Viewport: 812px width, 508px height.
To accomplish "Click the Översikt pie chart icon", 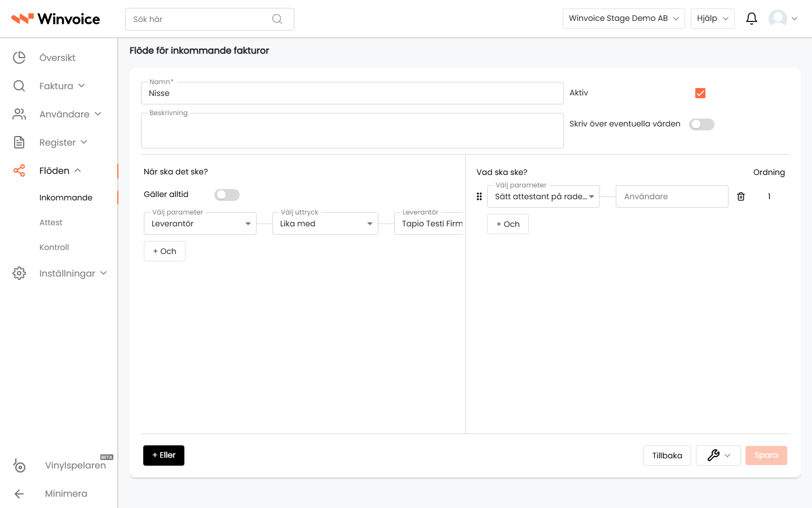I will (19, 58).
